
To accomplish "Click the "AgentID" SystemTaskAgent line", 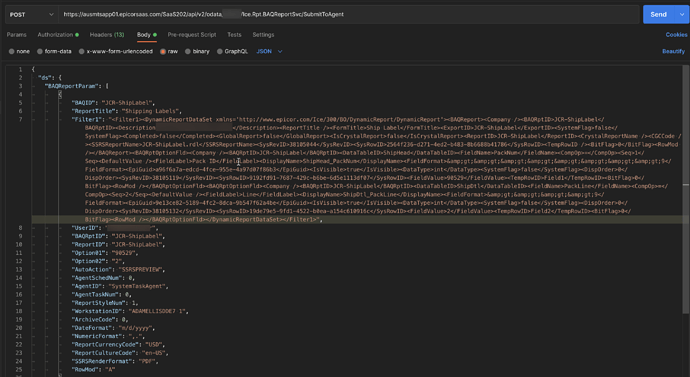I will 120,286.
